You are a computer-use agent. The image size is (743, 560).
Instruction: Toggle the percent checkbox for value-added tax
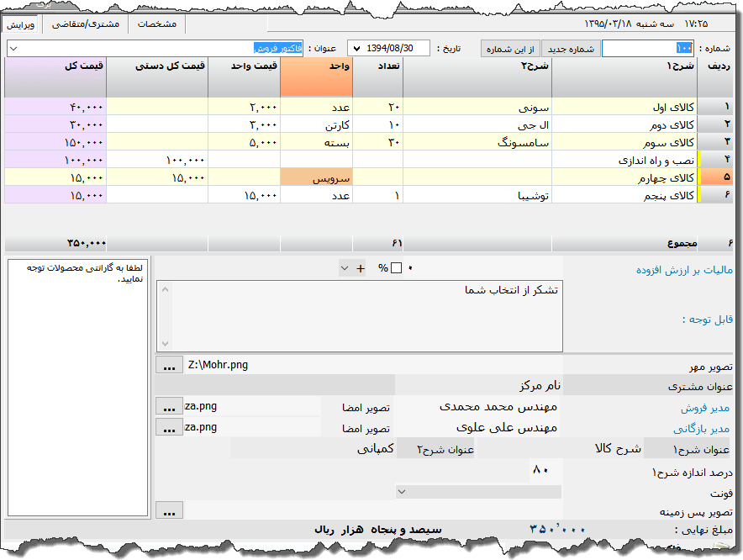(x=397, y=268)
